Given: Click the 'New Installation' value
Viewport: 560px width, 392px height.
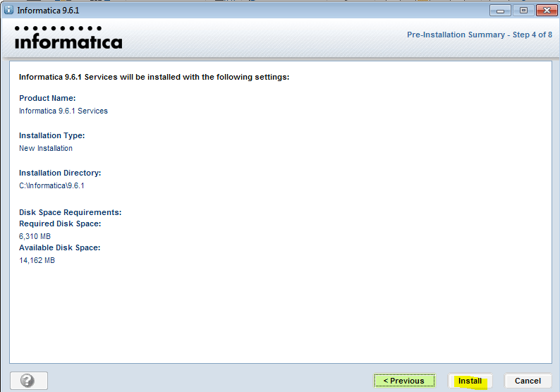Looking at the screenshot, I should (x=46, y=148).
